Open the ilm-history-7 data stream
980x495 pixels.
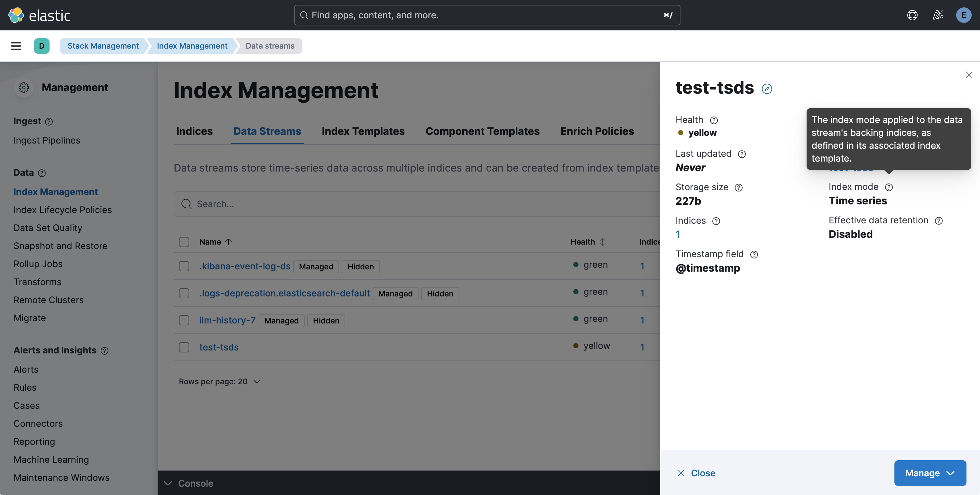tap(227, 320)
